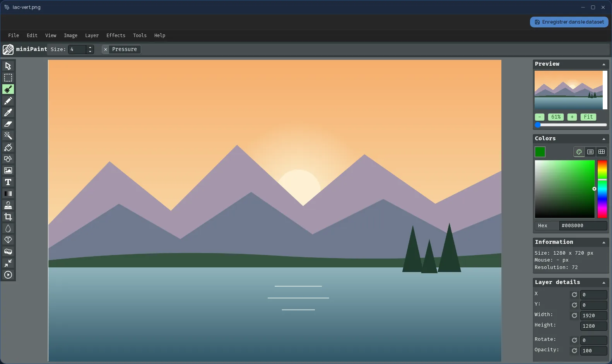The image size is (612, 364).
Task: Select the Text tool
Action: click(8, 182)
